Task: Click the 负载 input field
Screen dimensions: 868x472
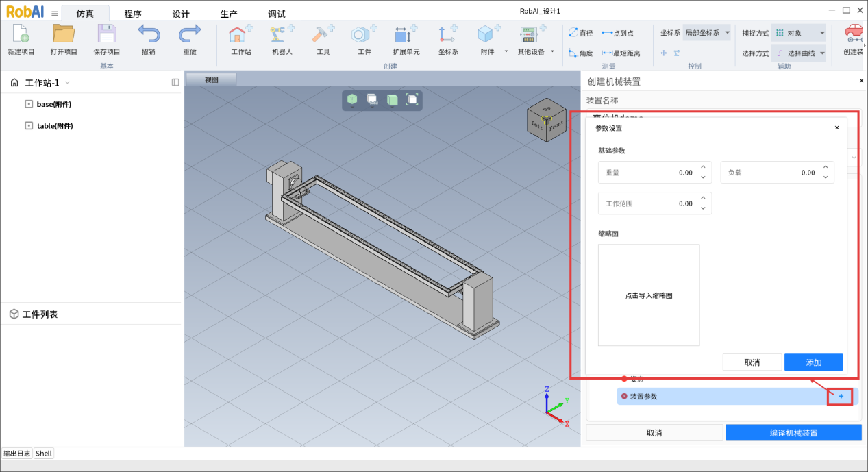Action: [x=777, y=173]
